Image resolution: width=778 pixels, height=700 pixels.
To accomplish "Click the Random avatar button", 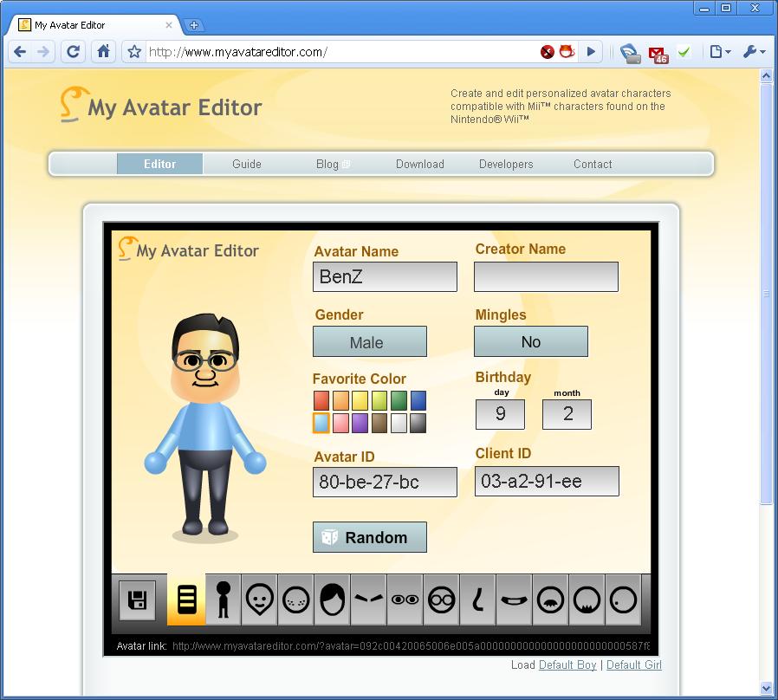I will coord(369,537).
